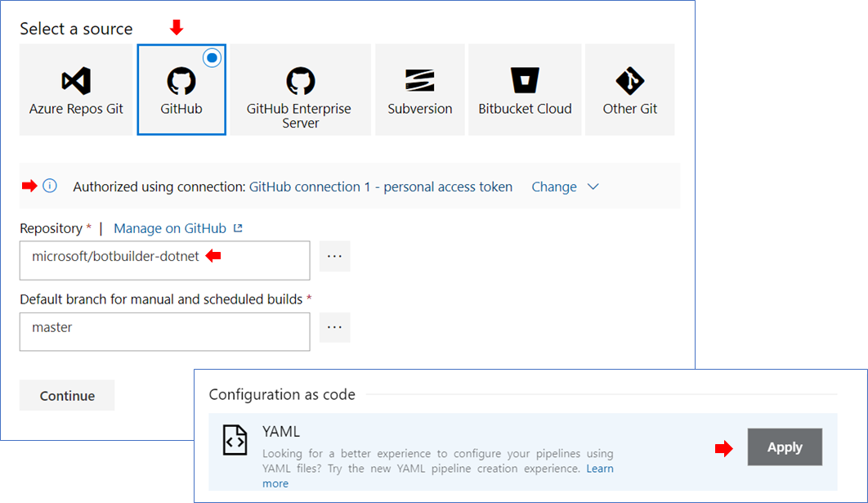This screenshot has width=868, height=503.
Task: Click 'Authorized using connection:' text
Action: (159, 186)
